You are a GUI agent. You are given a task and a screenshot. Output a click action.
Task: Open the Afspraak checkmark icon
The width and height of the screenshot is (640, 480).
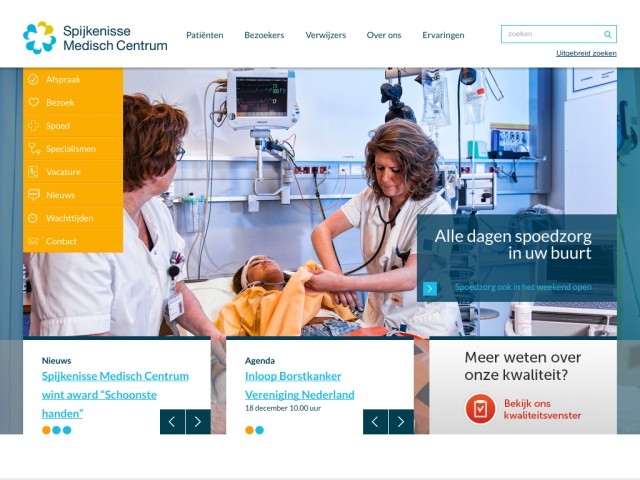tap(33, 79)
